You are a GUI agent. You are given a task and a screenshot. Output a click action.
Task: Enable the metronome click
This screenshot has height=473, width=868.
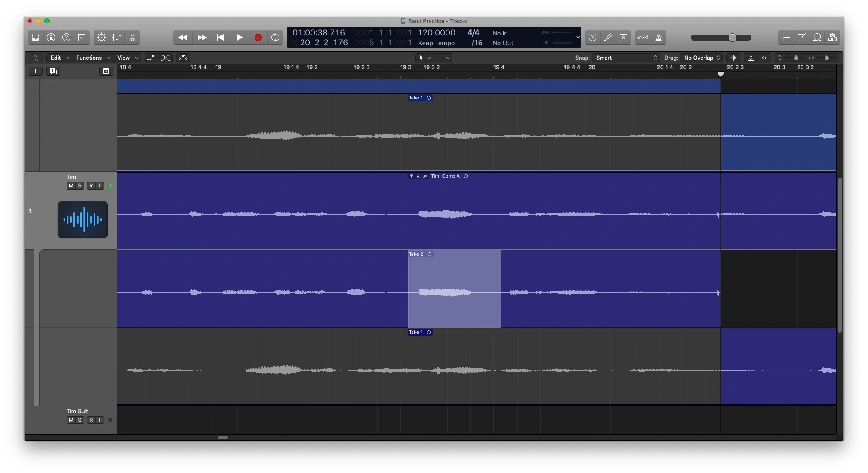pos(659,38)
